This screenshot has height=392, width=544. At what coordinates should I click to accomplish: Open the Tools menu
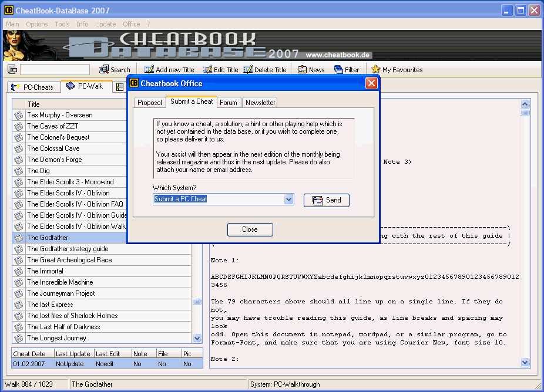point(62,24)
